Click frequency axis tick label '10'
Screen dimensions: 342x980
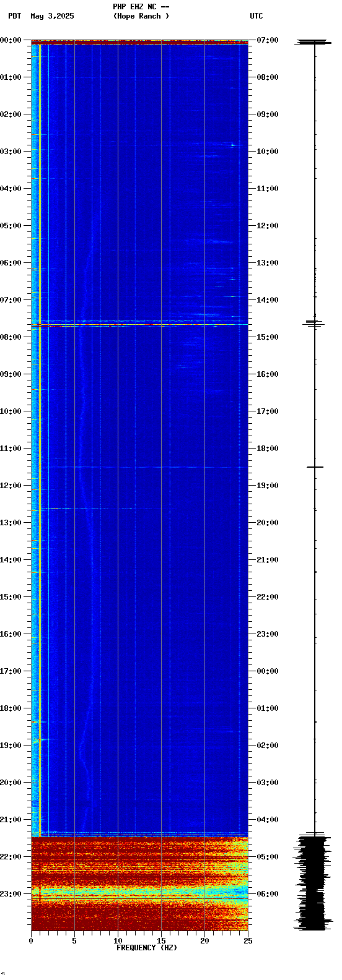tap(118, 941)
